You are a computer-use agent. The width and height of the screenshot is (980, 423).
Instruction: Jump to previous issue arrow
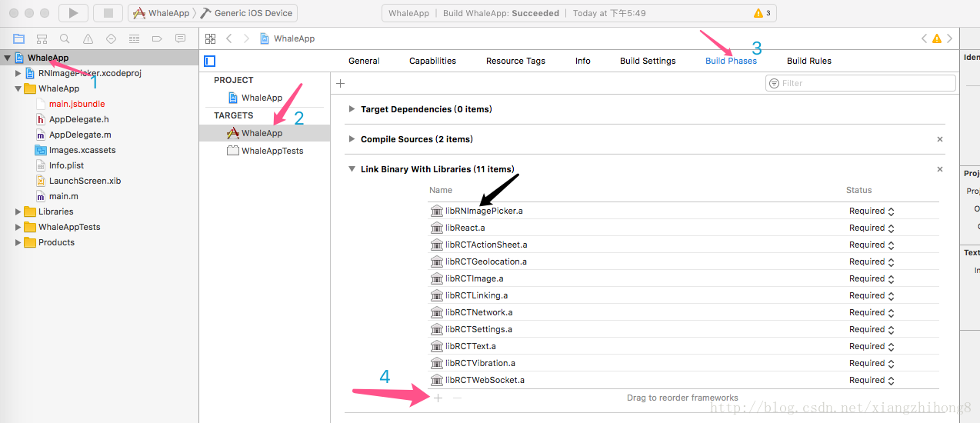coord(924,38)
